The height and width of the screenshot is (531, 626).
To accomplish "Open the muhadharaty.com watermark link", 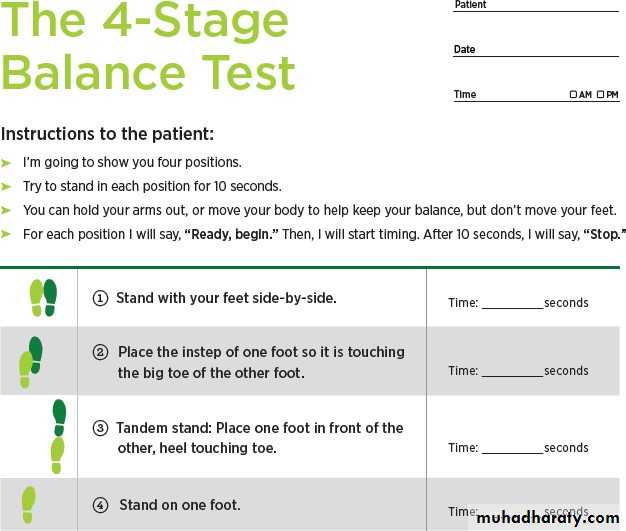I will pos(548,517).
